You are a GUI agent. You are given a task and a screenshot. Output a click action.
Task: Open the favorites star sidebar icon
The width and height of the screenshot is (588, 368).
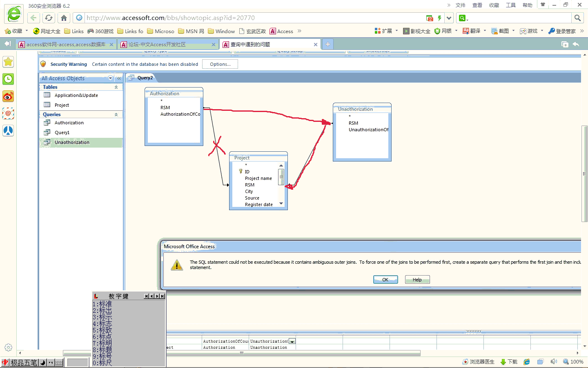[x=8, y=62]
